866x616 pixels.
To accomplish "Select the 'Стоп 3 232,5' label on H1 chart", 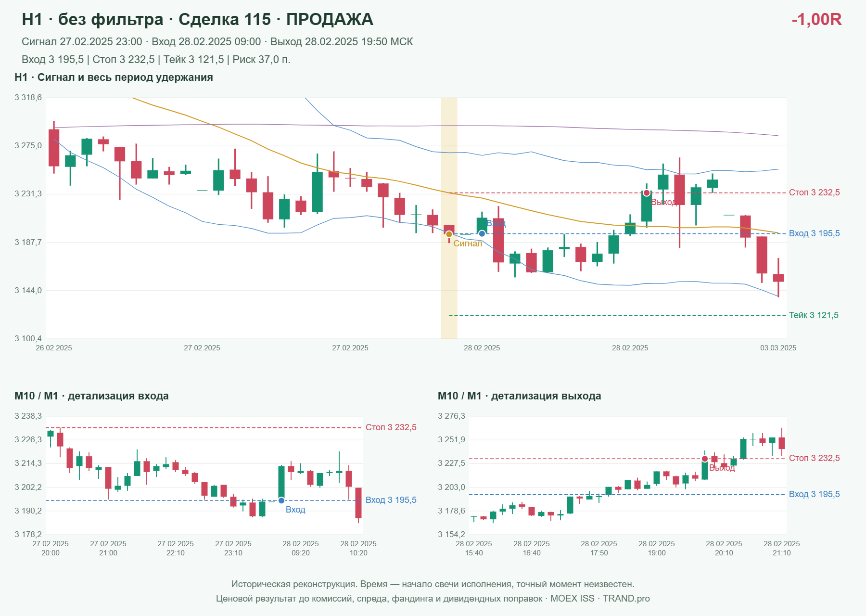I will (x=815, y=192).
